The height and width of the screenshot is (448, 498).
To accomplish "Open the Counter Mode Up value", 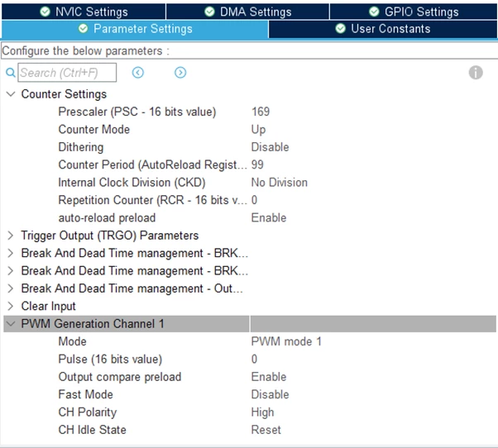I will [258, 130].
